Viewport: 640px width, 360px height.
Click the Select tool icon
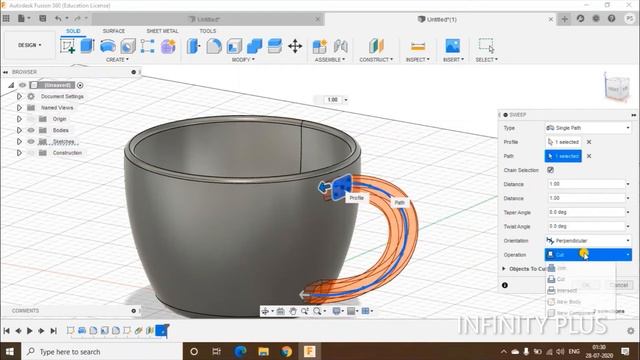click(x=486, y=46)
